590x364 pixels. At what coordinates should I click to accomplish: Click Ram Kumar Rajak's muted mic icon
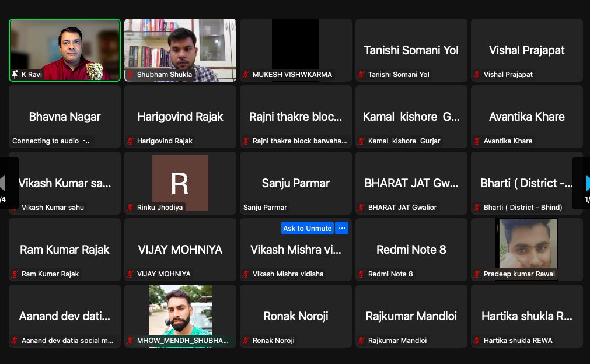15,274
